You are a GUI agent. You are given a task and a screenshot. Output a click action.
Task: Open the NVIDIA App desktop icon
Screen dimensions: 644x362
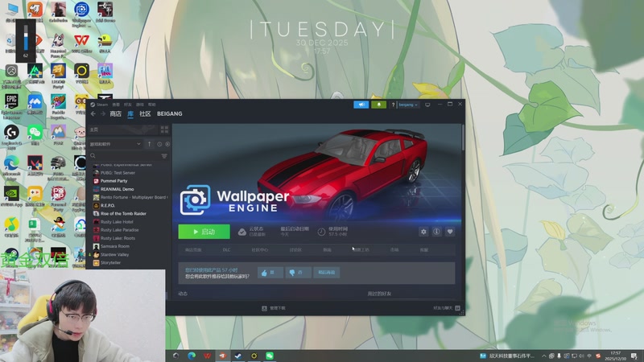(11, 196)
